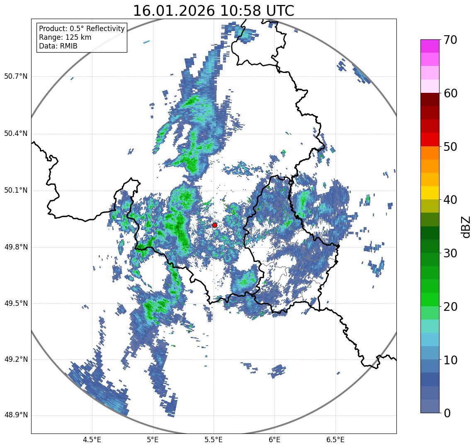Click the 50.1°N latitude label
The height and width of the screenshot is (448, 476).
[15, 190]
